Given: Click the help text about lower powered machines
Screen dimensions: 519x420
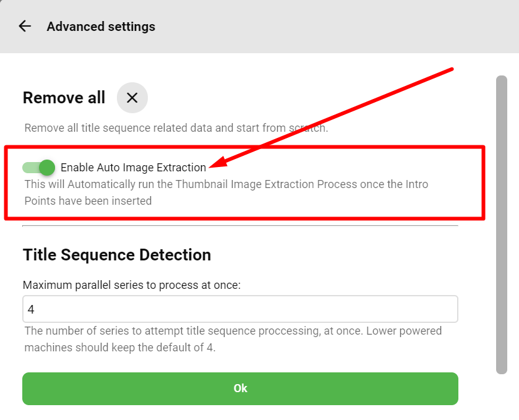Looking at the screenshot, I should tap(233, 339).
